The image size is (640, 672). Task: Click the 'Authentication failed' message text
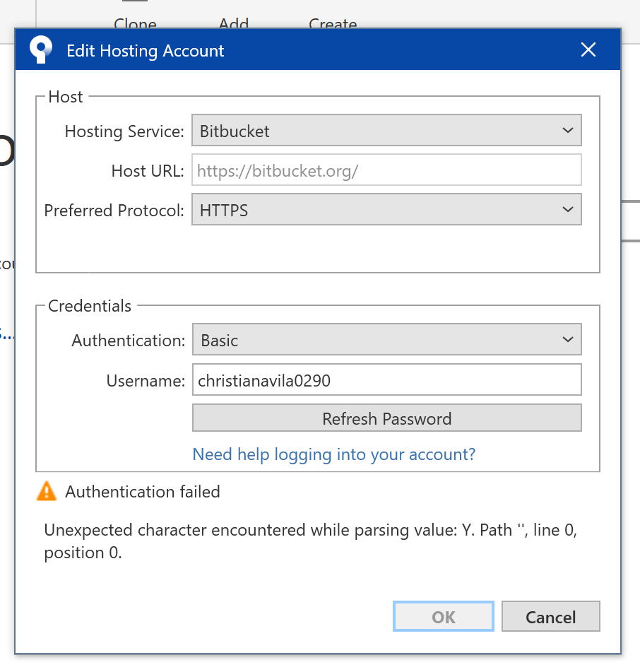click(x=142, y=492)
